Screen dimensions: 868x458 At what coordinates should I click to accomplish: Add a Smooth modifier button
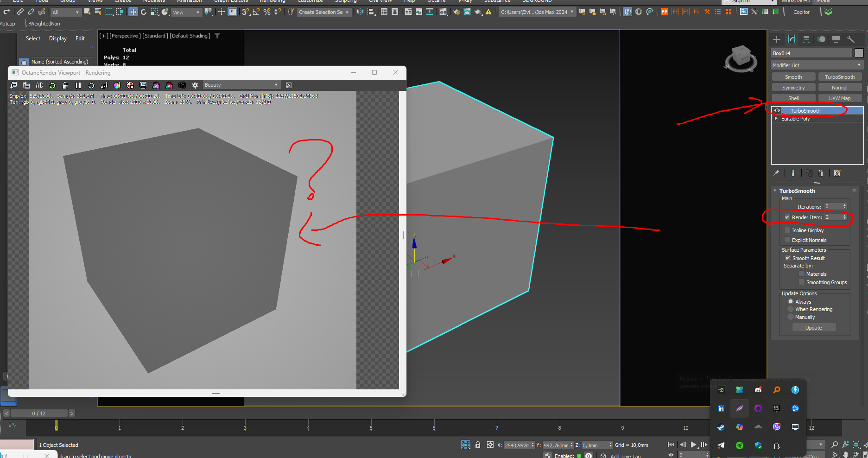point(793,77)
